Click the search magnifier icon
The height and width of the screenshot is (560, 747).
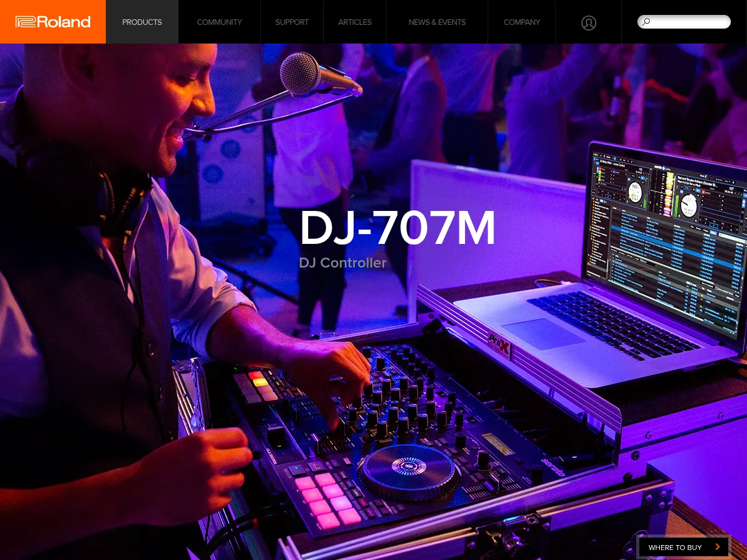coord(646,22)
